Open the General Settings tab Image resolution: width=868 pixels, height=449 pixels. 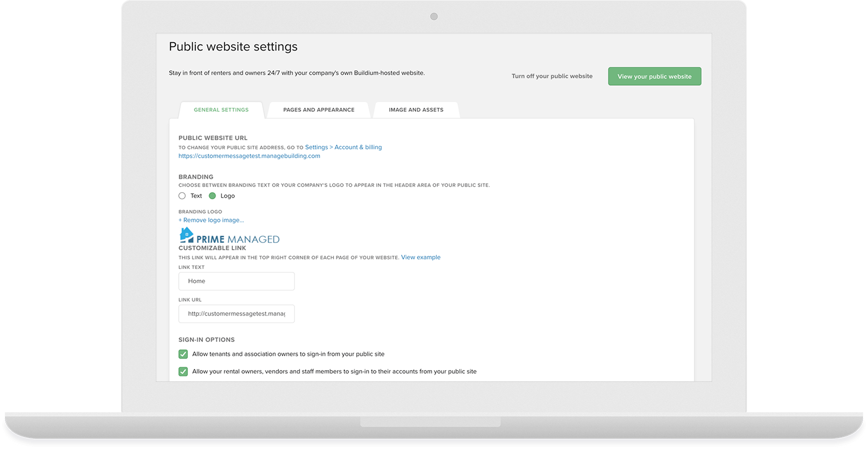click(221, 110)
